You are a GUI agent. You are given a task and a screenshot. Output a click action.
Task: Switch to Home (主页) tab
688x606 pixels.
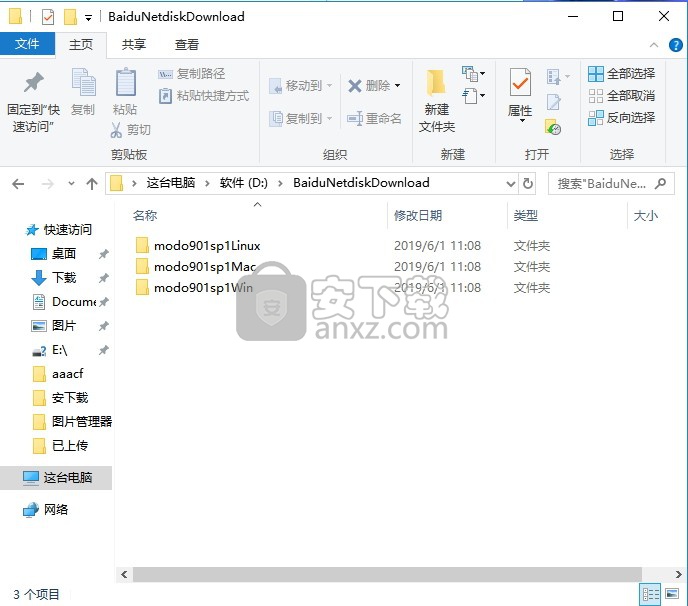(81, 44)
